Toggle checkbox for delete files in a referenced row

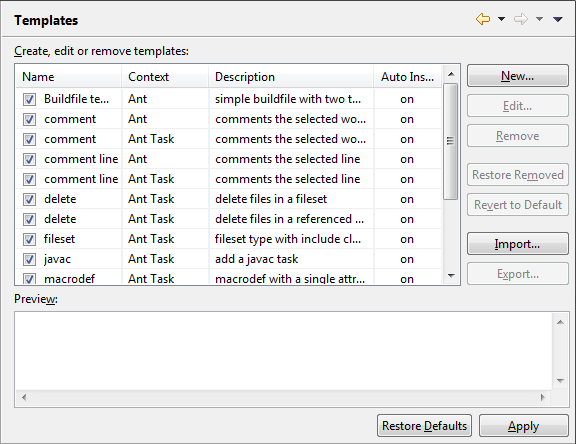click(29, 219)
